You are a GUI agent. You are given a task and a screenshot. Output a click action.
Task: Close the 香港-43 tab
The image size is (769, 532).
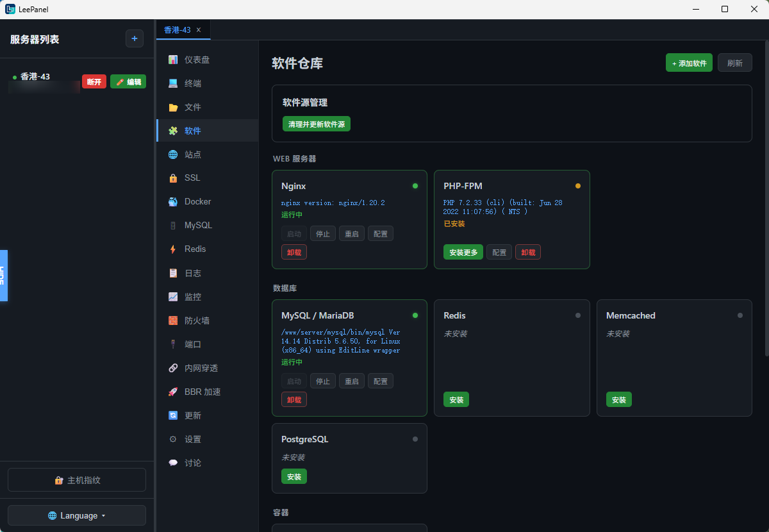pos(199,29)
